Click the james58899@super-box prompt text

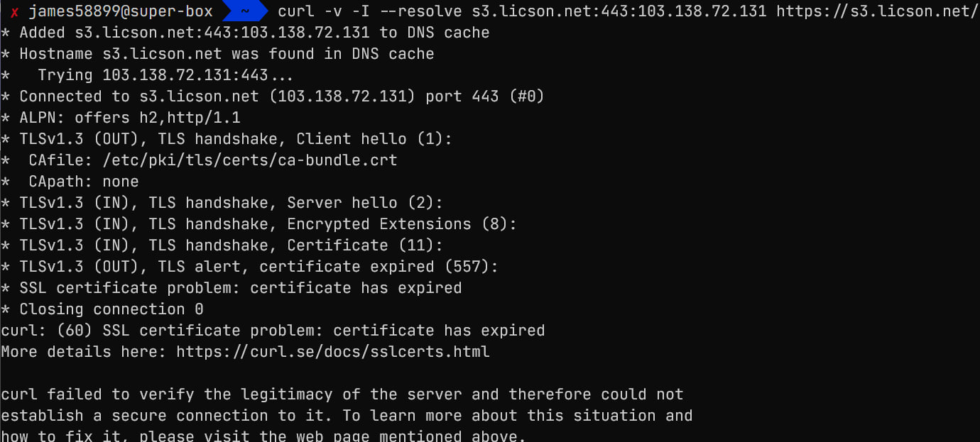(121, 11)
